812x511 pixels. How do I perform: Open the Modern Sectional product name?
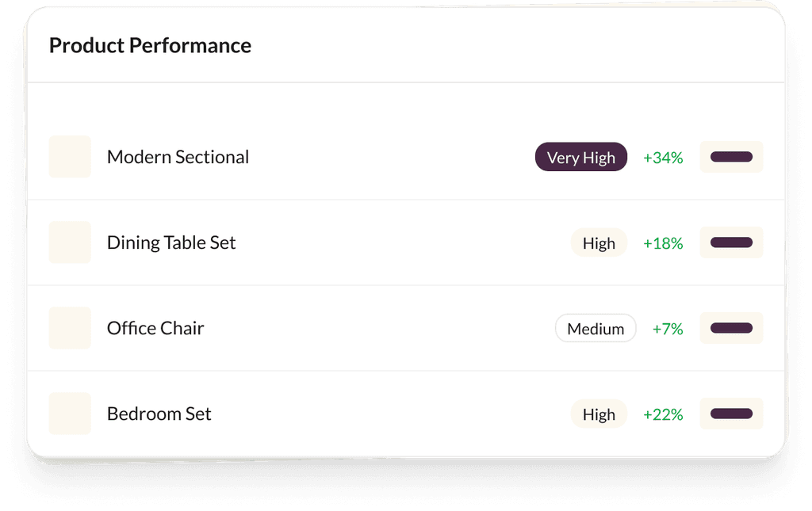coord(178,157)
